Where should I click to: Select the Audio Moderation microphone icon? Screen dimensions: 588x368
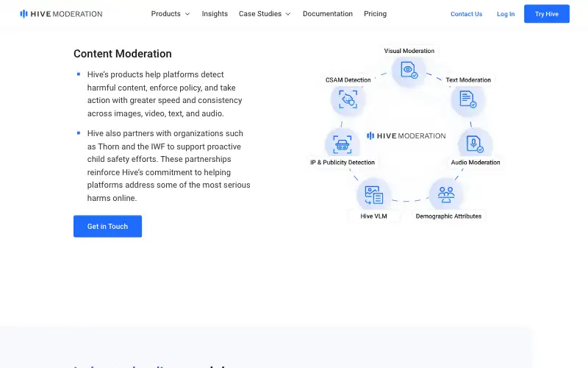pyautogui.click(x=475, y=144)
